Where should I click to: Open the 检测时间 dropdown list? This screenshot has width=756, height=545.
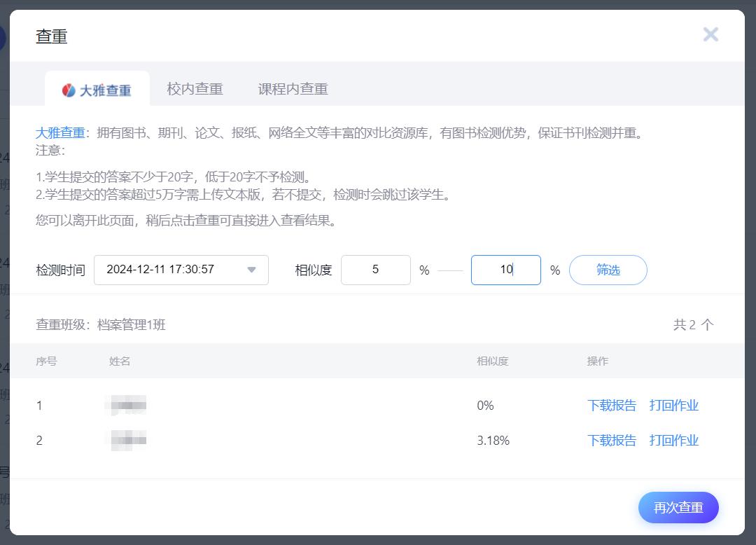181,270
